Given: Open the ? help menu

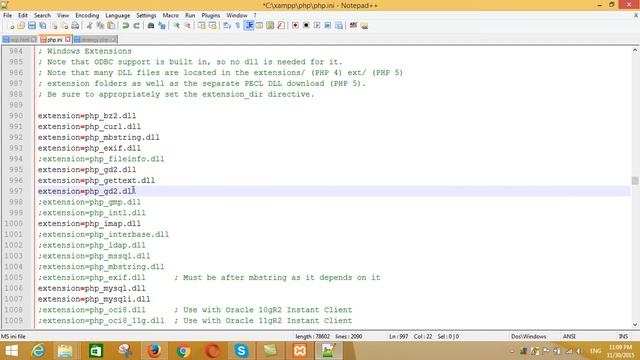Looking at the screenshot, I should (255, 15).
